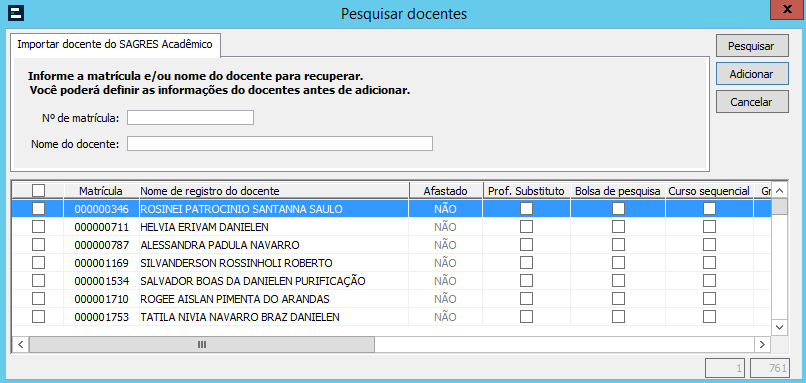Viewport: 806px width, 383px height.
Task: Click the Pesquisar button
Action: [x=751, y=46]
